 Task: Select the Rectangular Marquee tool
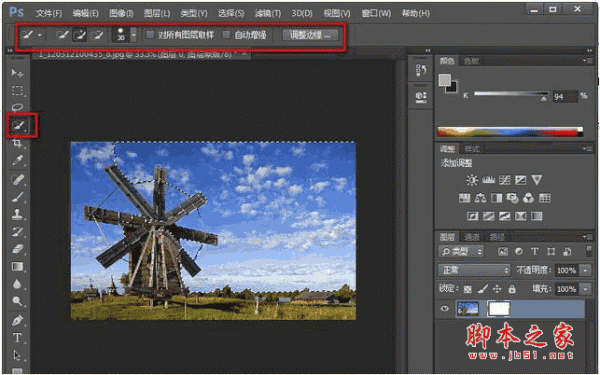coord(17,90)
